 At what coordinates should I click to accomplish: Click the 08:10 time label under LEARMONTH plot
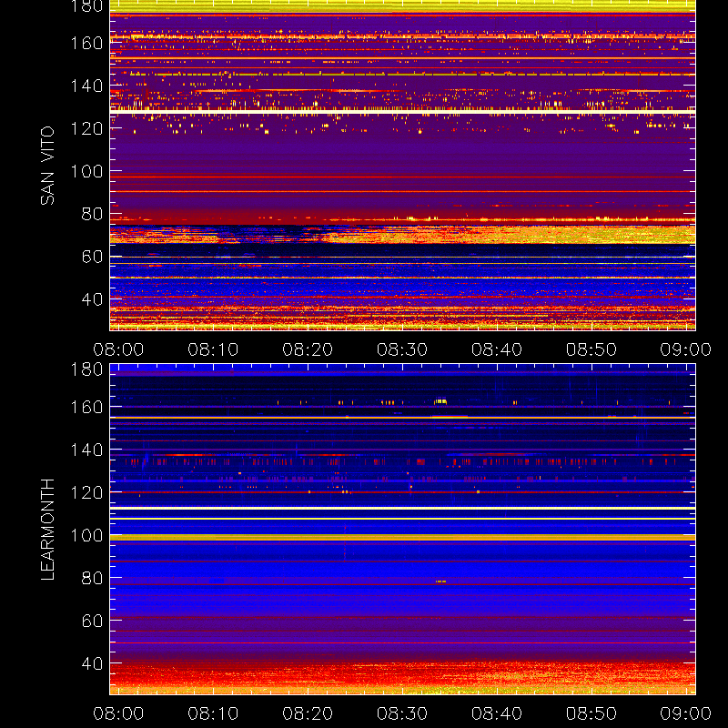point(213,713)
